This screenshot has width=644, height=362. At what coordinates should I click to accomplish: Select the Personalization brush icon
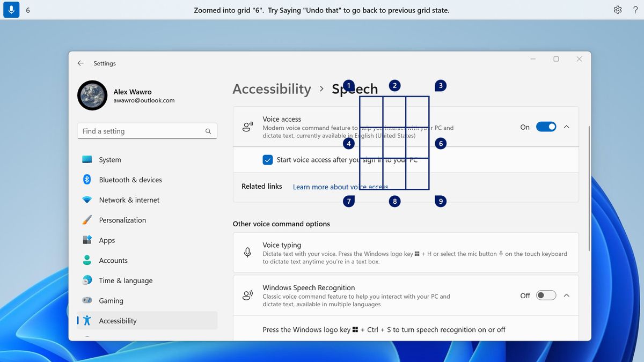(x=87, y=220)
